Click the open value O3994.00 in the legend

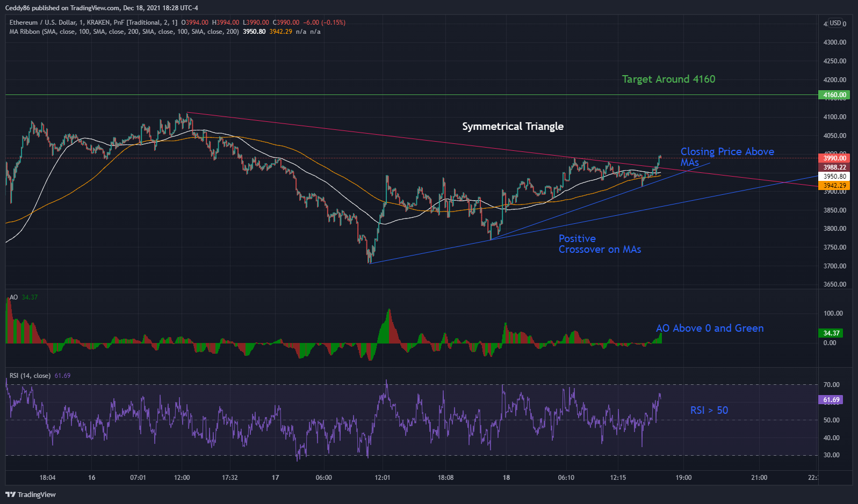pos(195,23)
